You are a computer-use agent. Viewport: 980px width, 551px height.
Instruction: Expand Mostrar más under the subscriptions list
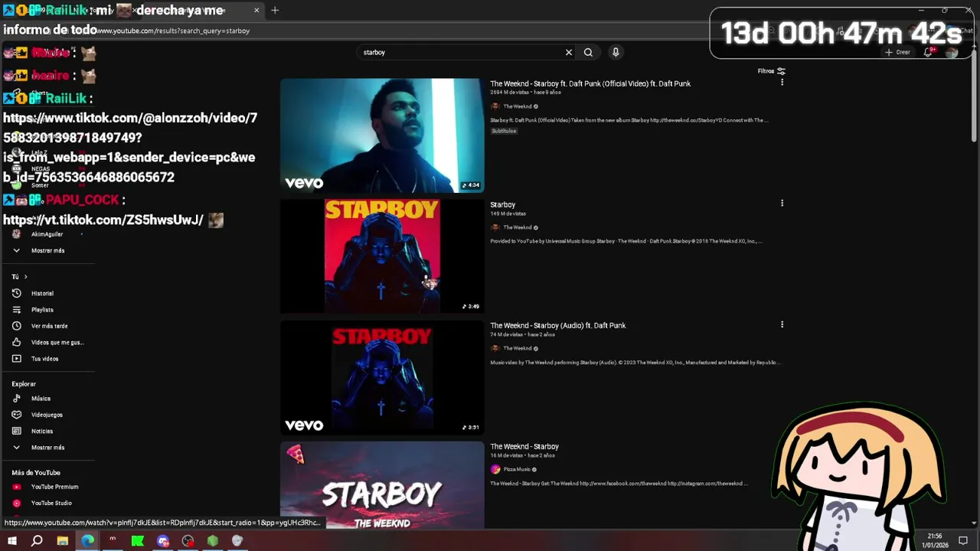coord(47,250)
